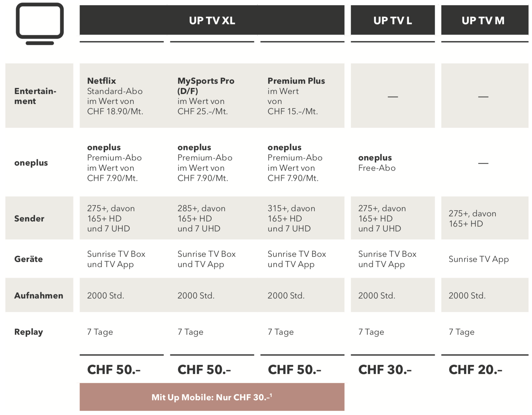Image resolution: width=532 pixels, height=415 pixels.
Task: Click the TV monitor icon
Action: 40,24
